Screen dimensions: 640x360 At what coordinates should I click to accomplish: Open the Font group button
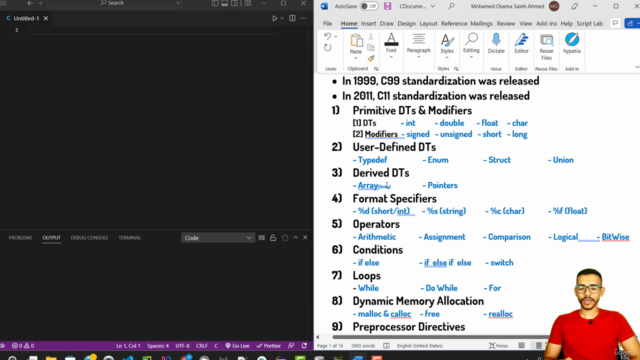[391, 45]
